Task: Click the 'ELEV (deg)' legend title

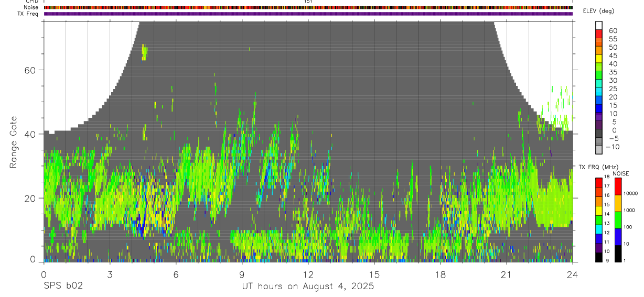Action: (598, 11)
